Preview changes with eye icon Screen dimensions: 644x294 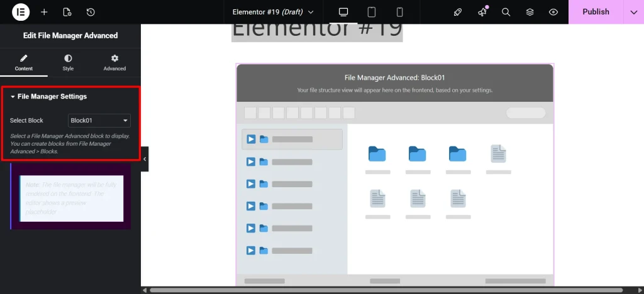(x=553, y=13)
